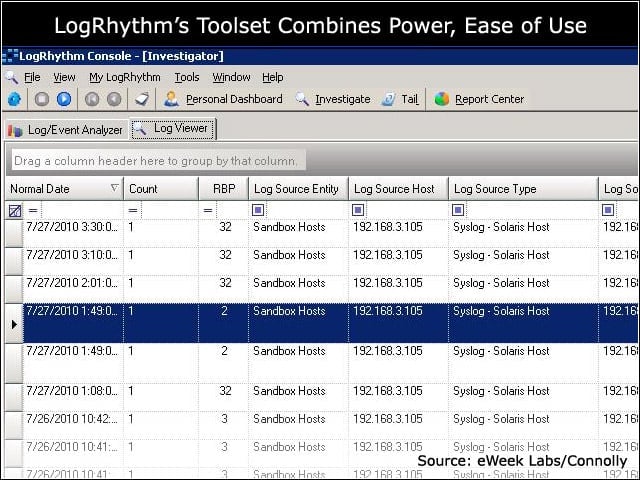The image size is (640, 480).
Task: Sort by the Normal Date column header
Action: point(64,189)
